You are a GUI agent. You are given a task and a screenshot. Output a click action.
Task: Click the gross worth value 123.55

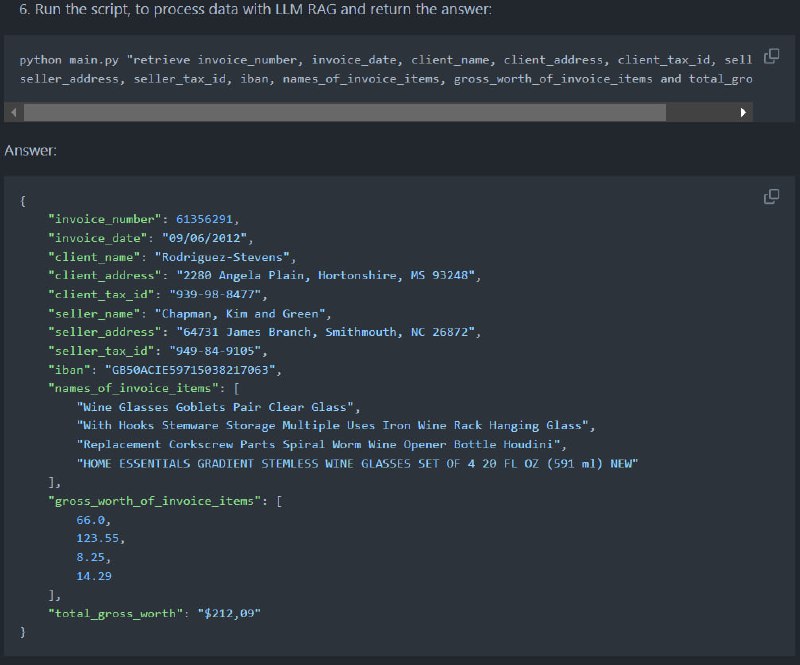[97, 538]
